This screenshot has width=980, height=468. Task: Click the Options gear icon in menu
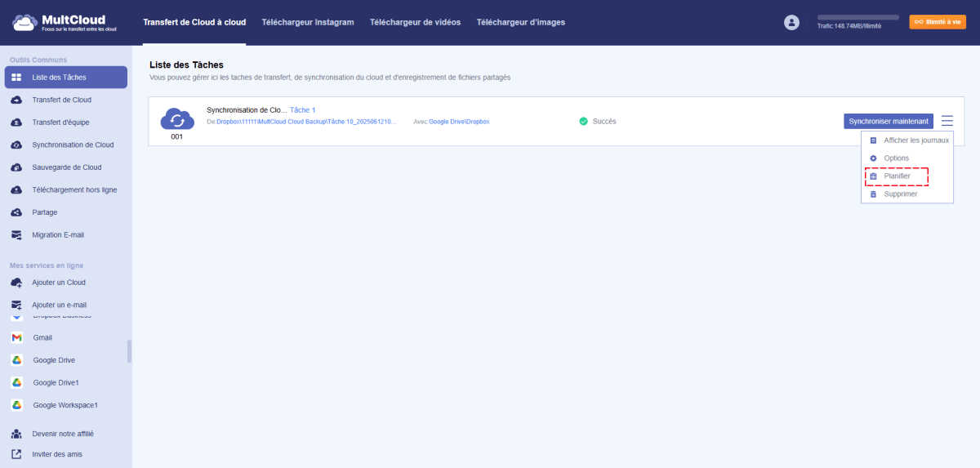873,158
